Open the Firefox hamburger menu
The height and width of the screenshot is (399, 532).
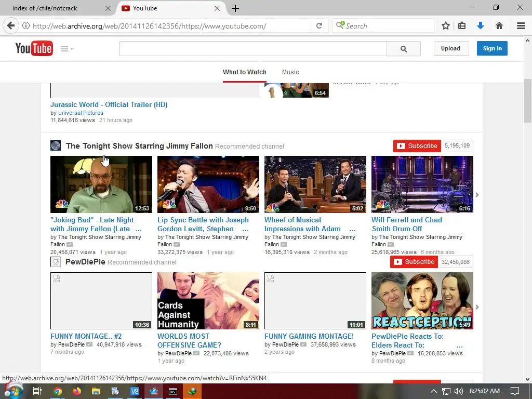pos(521,26)
